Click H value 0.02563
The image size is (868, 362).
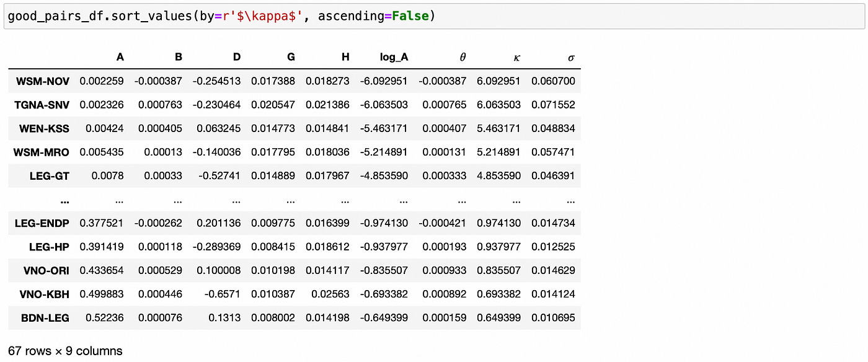point(331,294)
